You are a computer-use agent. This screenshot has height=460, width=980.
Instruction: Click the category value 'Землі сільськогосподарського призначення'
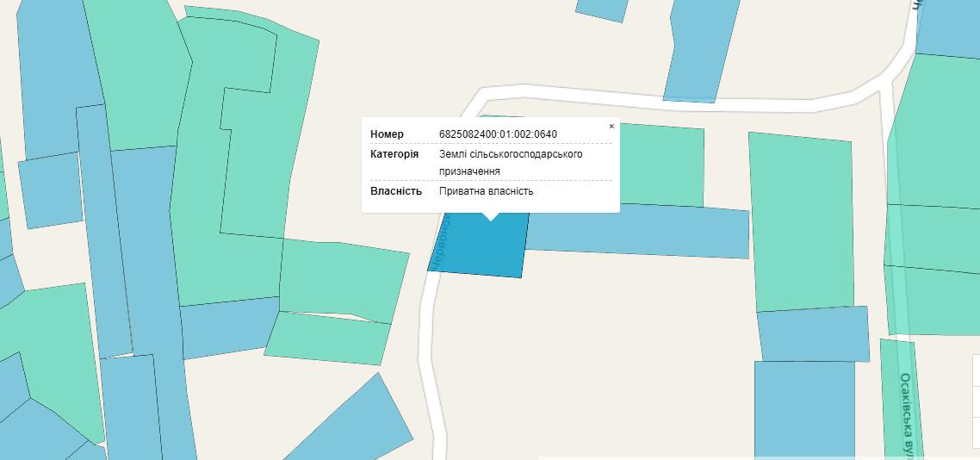(510, 163)
